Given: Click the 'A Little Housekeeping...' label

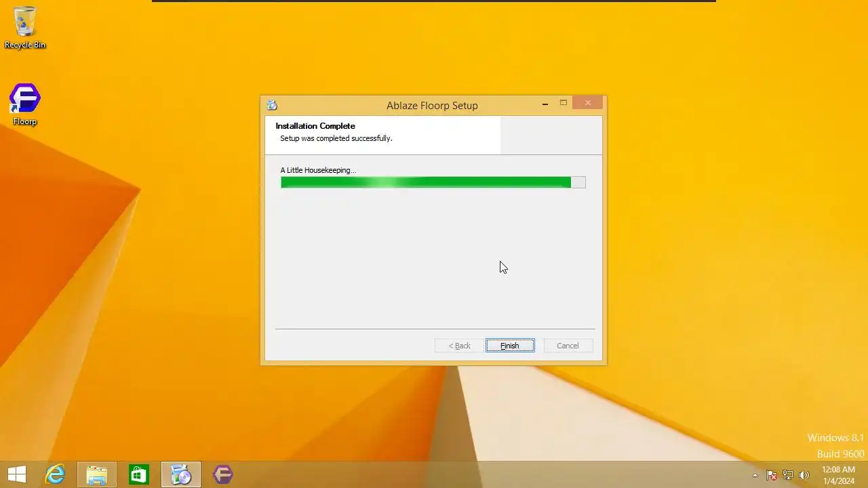Looking at the screenshot, I should pyautogui.click(x=318, y=170).
